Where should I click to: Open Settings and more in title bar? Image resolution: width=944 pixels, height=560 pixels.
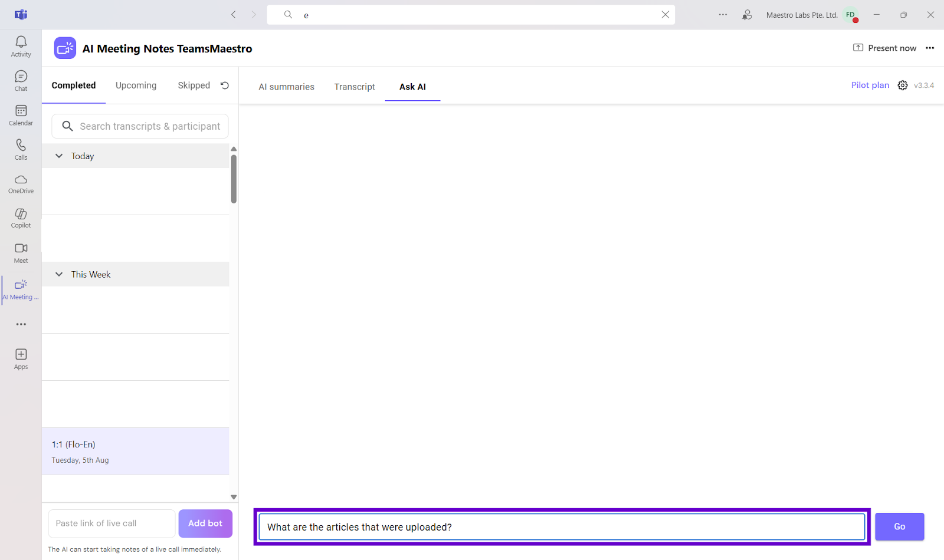click(723, 15)
